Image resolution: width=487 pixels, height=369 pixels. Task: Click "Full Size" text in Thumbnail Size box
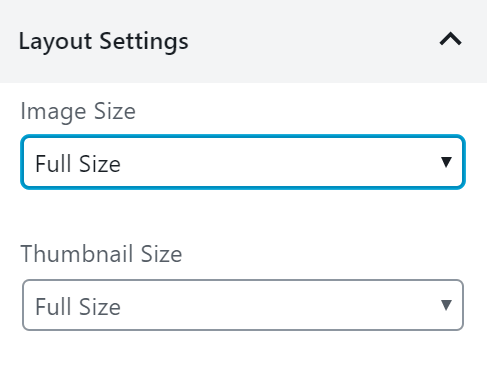[78, 307]
